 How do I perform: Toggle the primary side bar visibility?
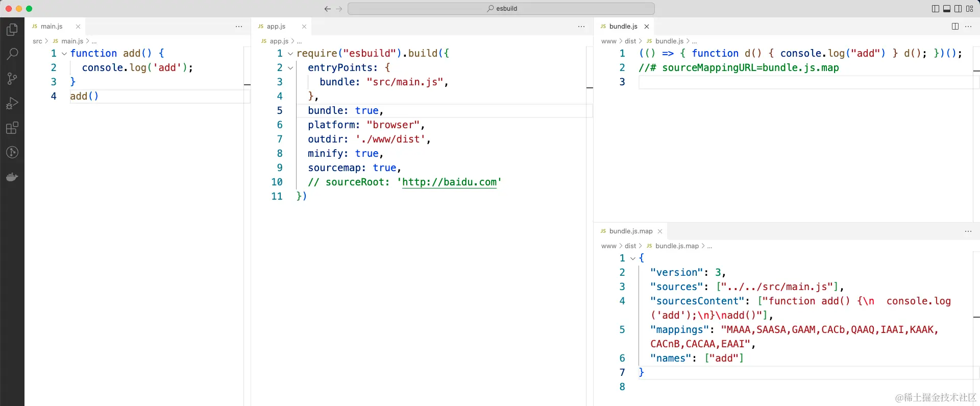point(935,9)
